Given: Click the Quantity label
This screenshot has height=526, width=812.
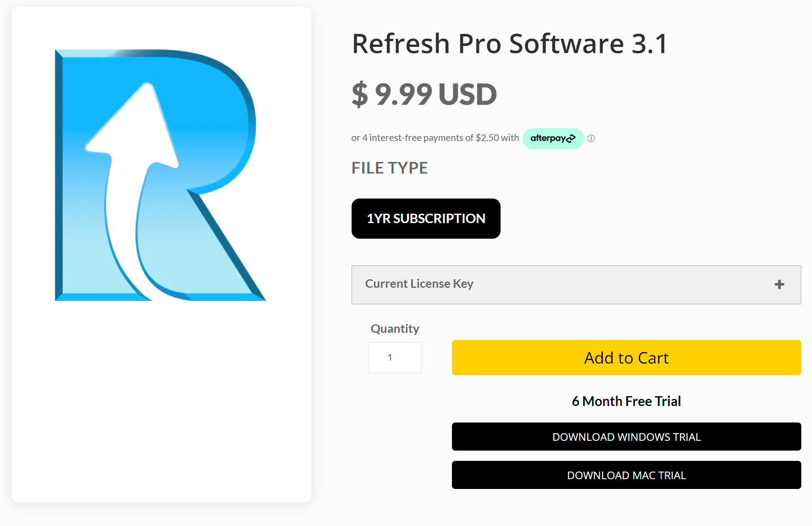Looking at the screenshot, I should point(395,329).
